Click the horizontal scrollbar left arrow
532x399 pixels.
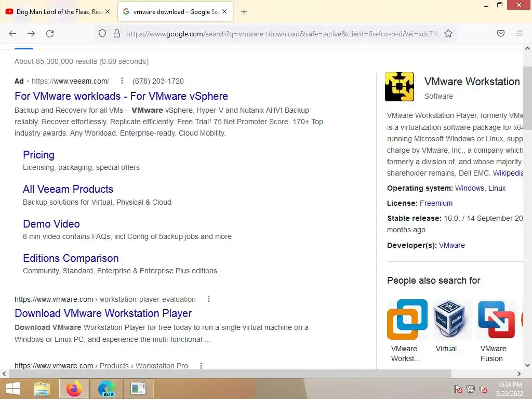4,374
